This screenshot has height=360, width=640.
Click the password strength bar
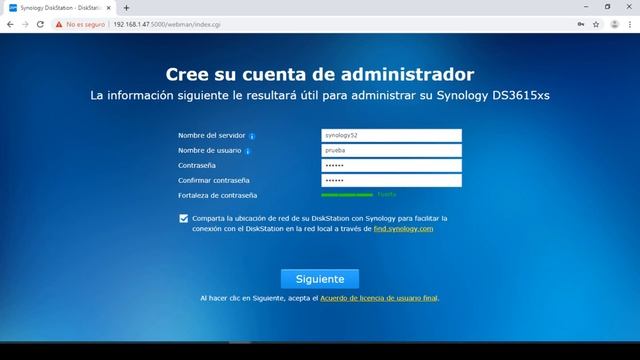click(x=347, y=195)
